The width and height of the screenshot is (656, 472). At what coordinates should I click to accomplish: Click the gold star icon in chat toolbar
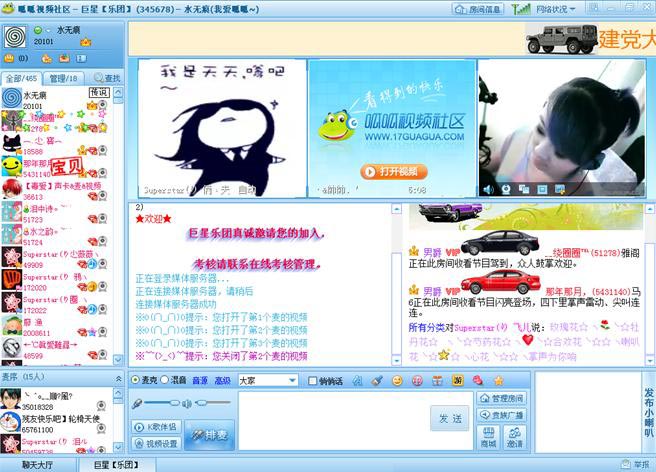[x=498, y=380]
